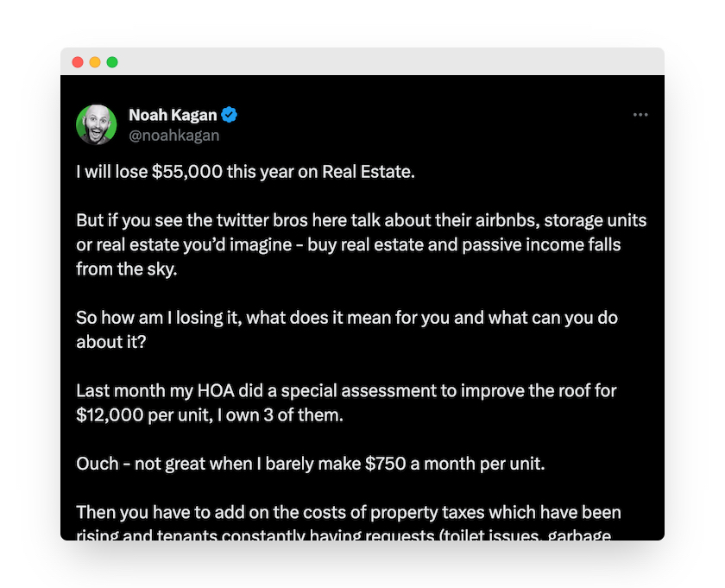Click the line starting with "Ouch"

tap(311, 464)
